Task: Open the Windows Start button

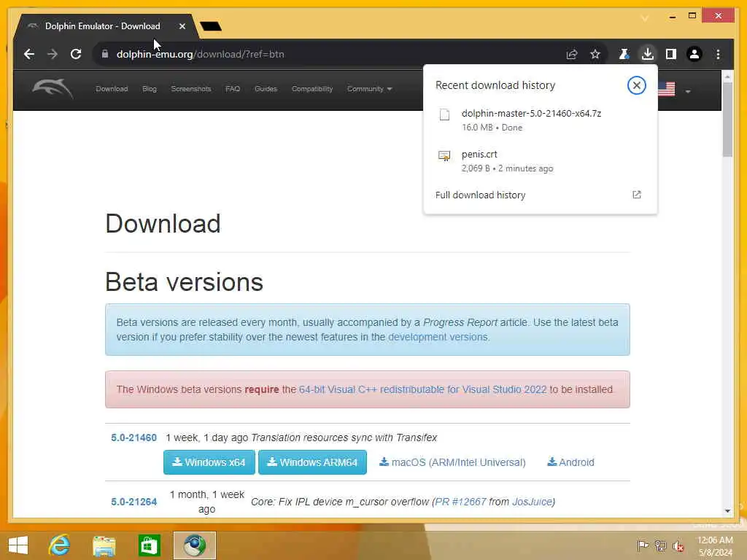Action: 18,545
